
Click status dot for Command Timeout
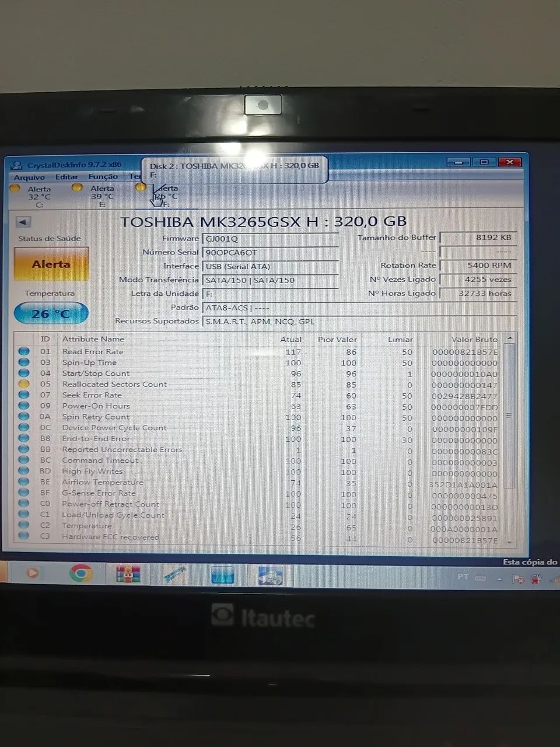point(23,460)
